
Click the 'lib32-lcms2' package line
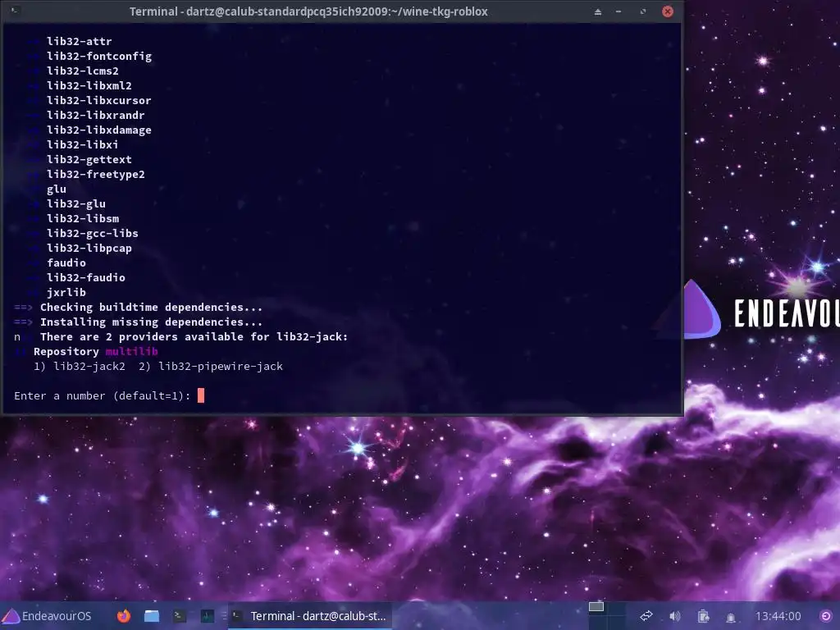[83, 71]
